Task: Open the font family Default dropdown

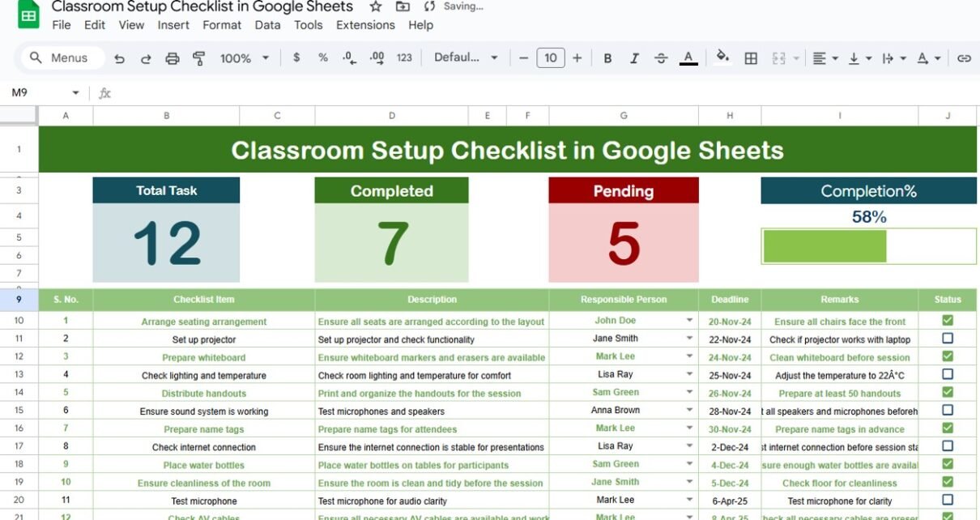Action: pyautogui.click(x=467, y=58)
